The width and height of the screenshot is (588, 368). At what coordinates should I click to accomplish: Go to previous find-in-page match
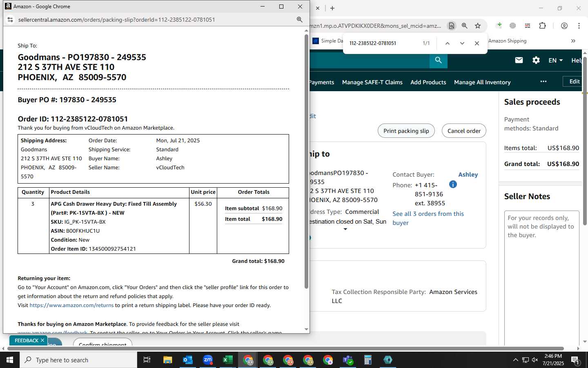point(448,43)
